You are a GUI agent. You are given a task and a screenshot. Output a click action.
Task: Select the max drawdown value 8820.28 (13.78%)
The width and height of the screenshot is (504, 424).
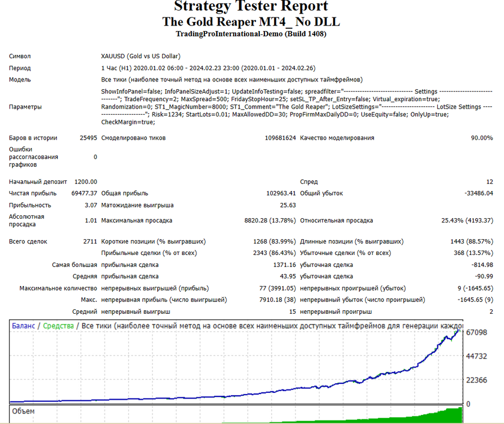[x=270, y=220]
